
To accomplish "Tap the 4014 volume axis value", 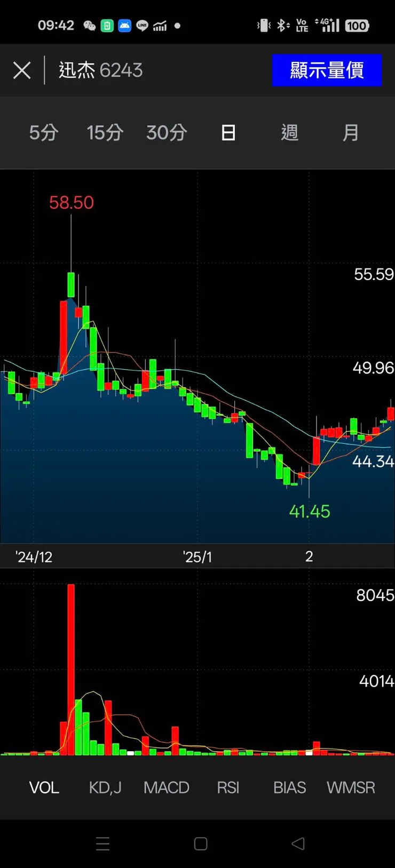I will pos(376,681).
